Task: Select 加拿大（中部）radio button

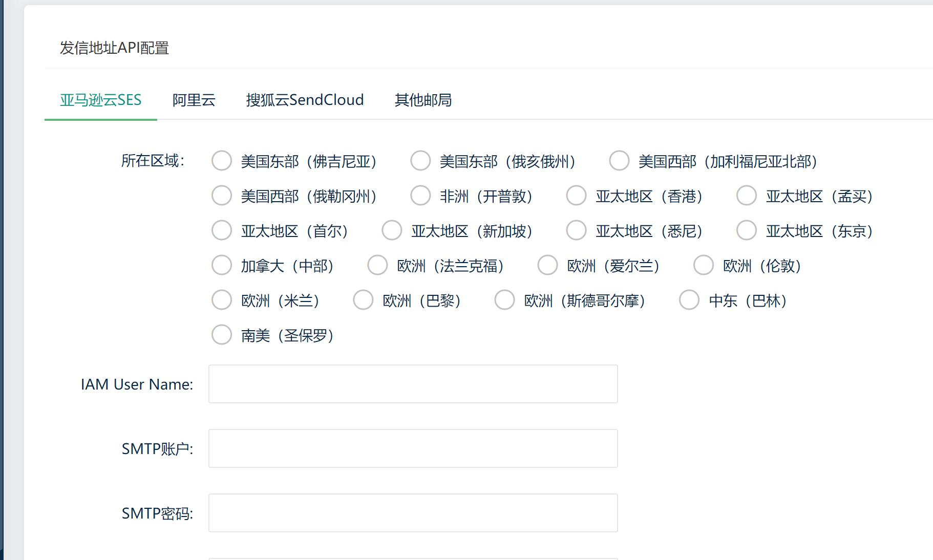Action: tap(222, 265)
